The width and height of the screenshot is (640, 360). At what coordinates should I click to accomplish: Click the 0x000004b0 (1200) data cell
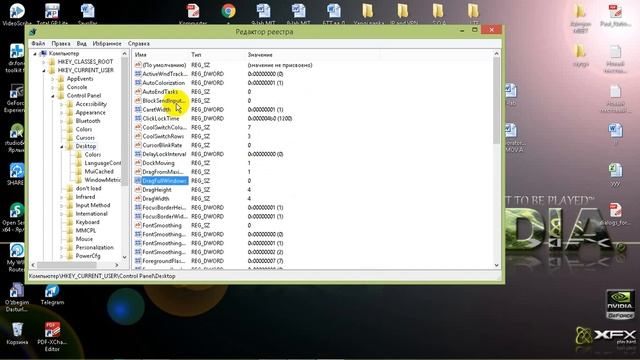pos(270,118)
